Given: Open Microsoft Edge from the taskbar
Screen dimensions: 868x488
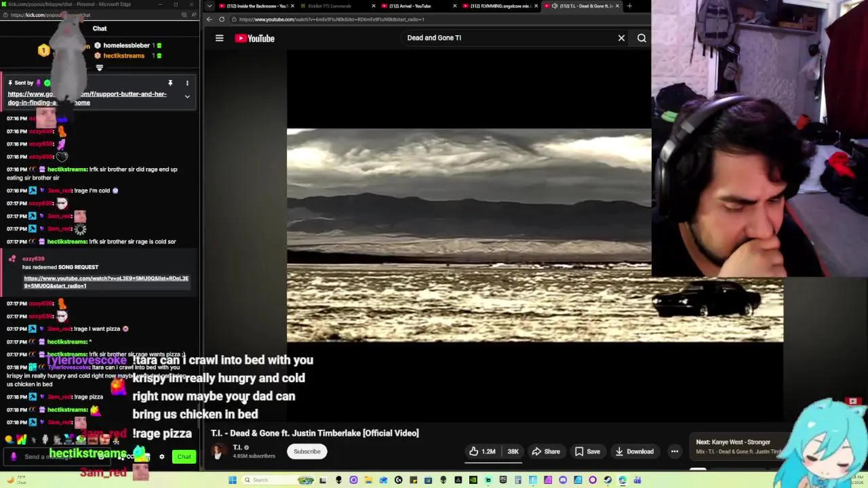Looking at the screenshot, I should tap(622, 480).
